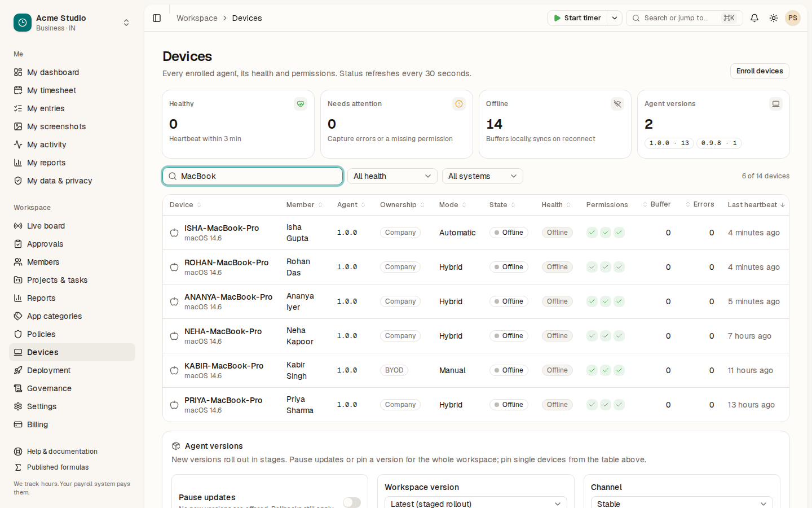Open the Acme Studio workspace switcher
This screenshot has height=508, width=812.
click(72, 23)
